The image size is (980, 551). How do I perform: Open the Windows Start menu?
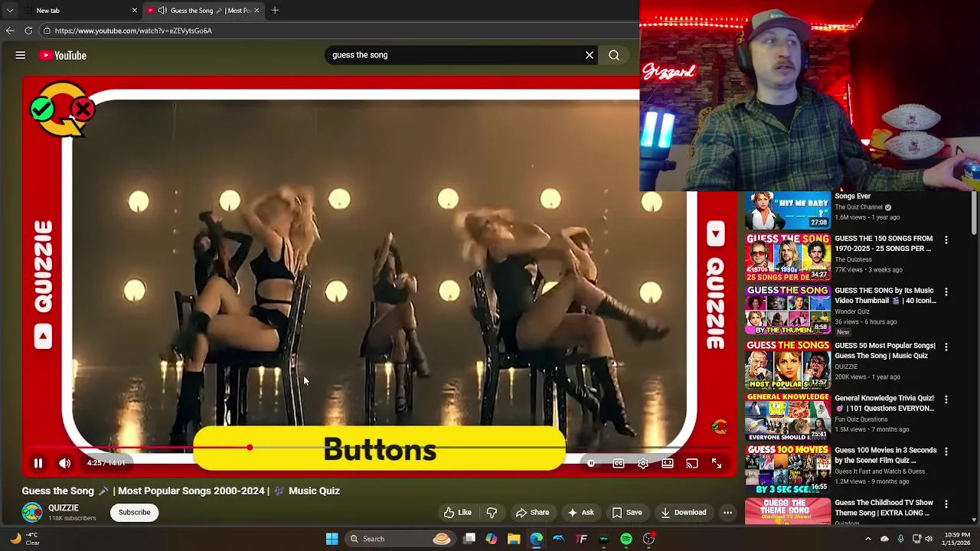coord(332,539)
